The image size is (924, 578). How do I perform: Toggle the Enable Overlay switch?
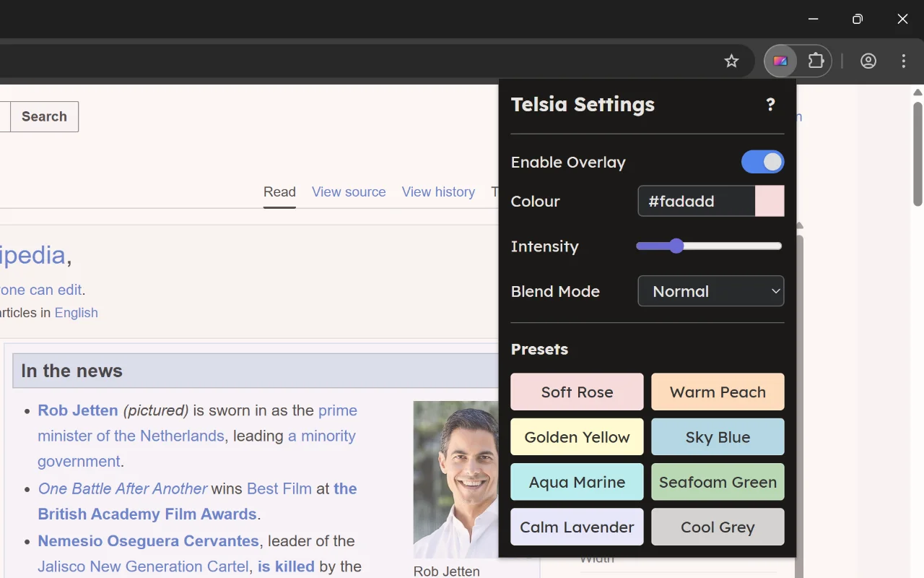coord(762,162)
